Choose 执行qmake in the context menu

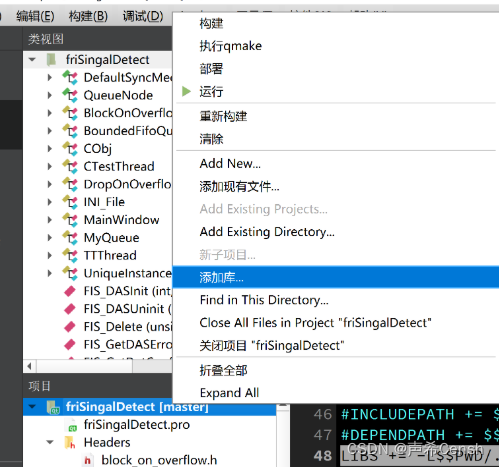(336, 46)
